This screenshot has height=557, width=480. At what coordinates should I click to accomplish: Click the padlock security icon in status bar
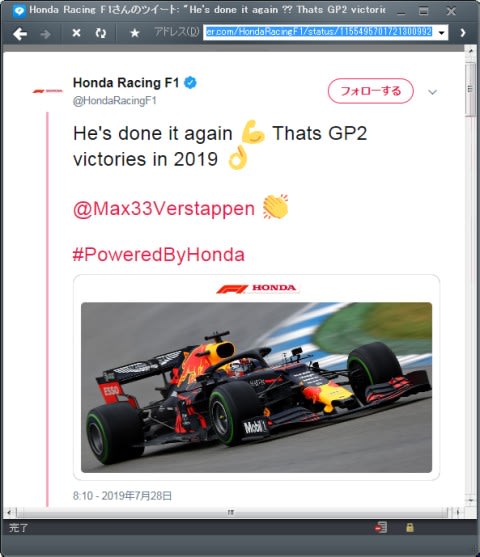410,527
